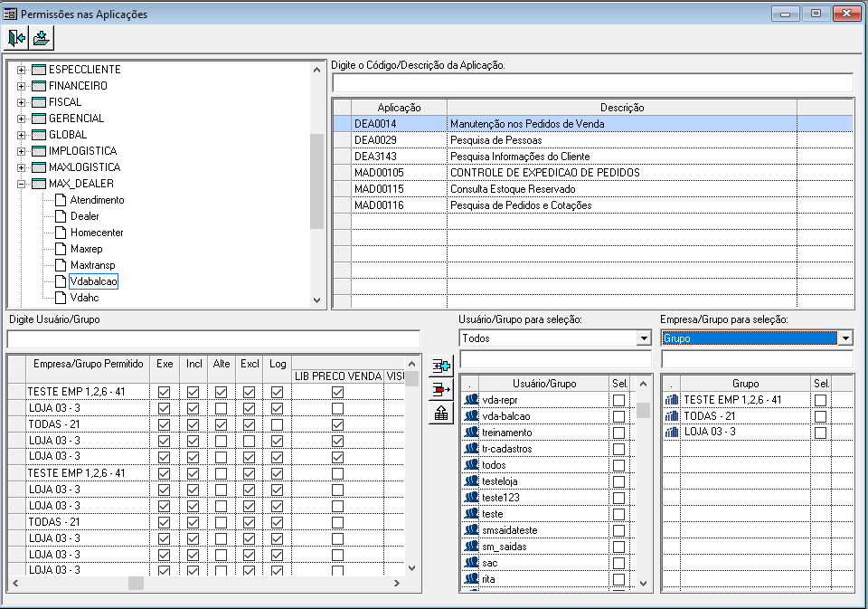The width and height of the screenshot is (868, 609).
Task: Click the Descrição column header
Action: [622, 108]
